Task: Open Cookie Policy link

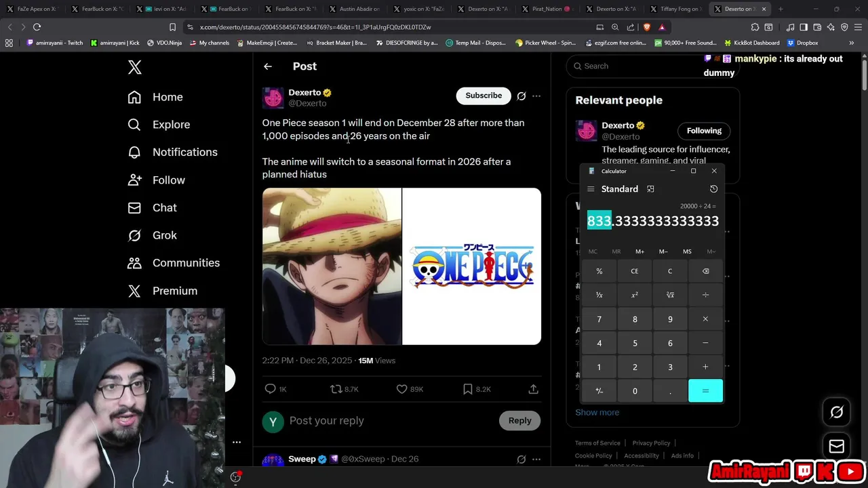Action: pos(593,455)
